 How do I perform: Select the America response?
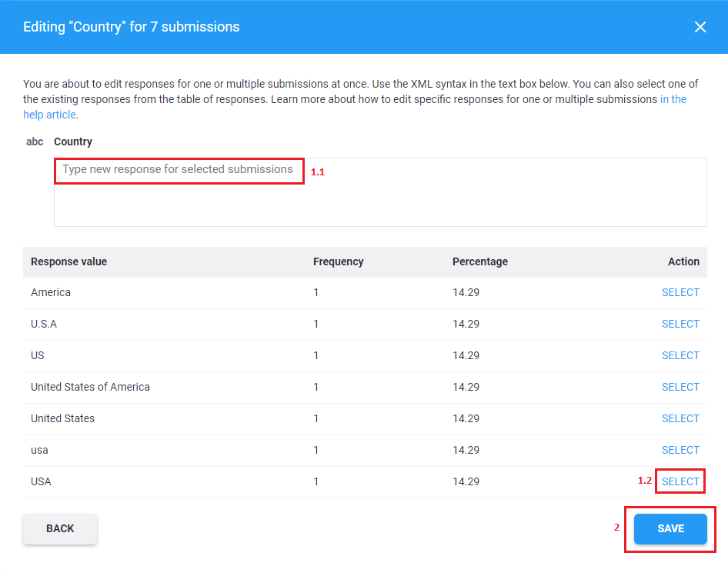point(680,292)
